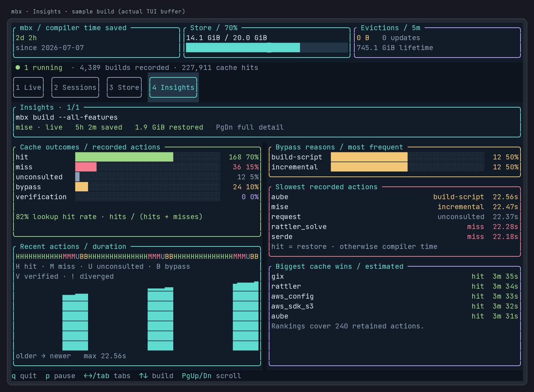
Task: Click the "4,389 builds recorded" status text
Action: point(124,67)
